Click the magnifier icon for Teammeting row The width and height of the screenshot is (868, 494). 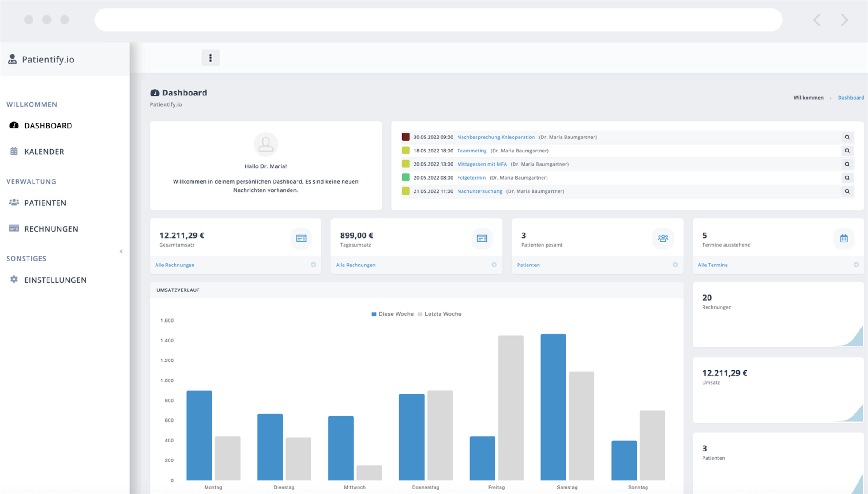pos(847,151)
